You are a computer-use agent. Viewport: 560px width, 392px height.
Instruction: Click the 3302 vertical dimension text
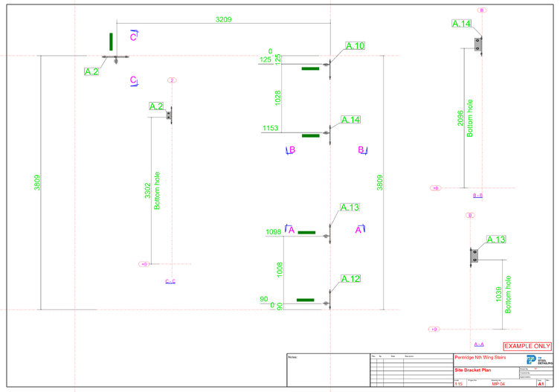click(x=146, y=191)
